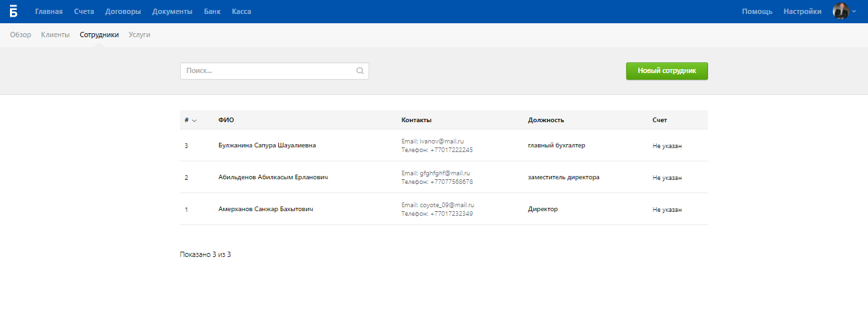Image resolution: width=868 pixels, height=334 pixels.
Task: Click Не указан in Абильденов row
Action: 667,178
